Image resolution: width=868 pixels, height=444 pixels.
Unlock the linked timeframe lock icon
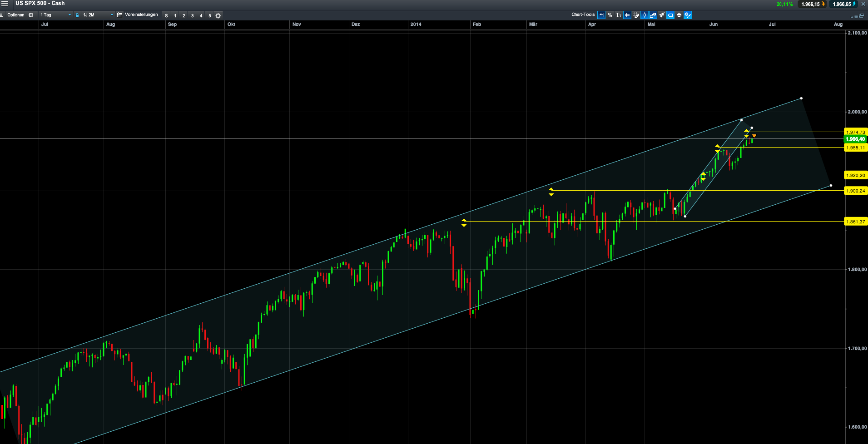[77, 15]
